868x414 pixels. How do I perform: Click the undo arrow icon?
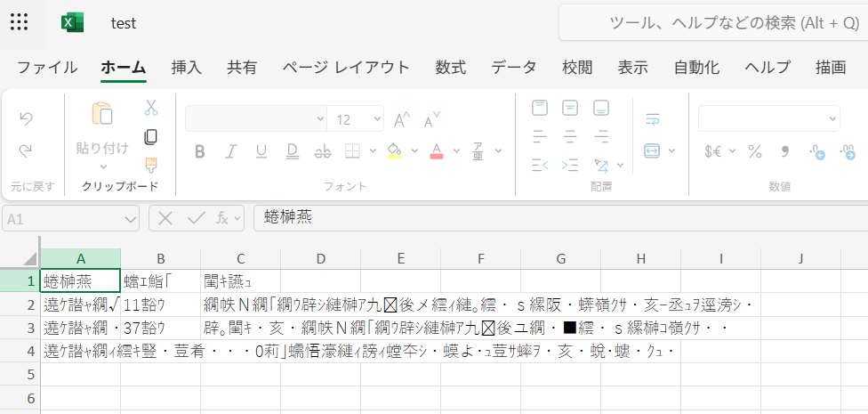[26, 118]
